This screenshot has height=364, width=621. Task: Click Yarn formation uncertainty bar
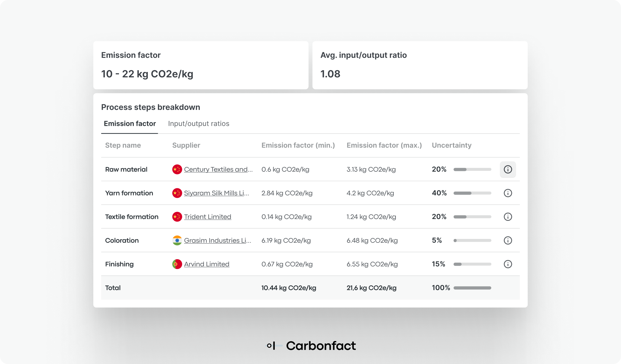coord(472,193)
